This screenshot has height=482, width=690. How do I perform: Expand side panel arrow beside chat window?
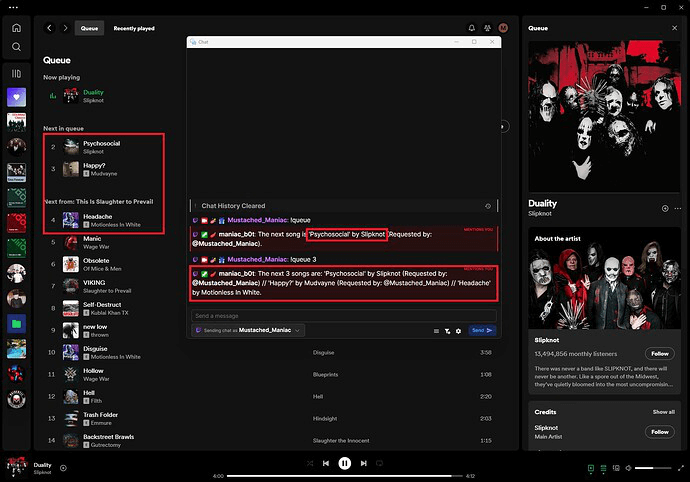[x=503, y=126]
